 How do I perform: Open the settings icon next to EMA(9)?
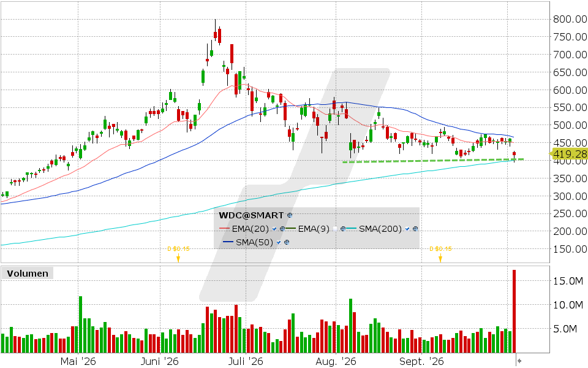pos(342,229)
